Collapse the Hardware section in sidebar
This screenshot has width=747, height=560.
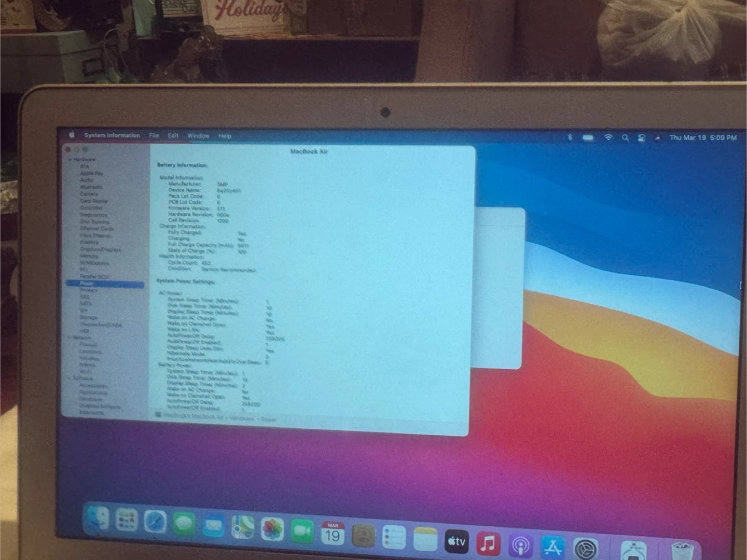pos(70,160)
